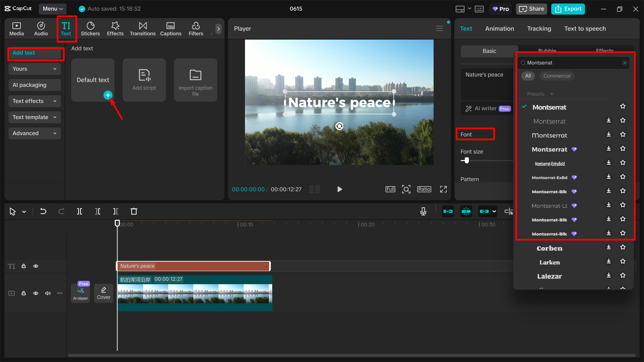This screenshot has width=644, height=362.
Task: Switch to the Text to speech tab
Action: point(585,29)
